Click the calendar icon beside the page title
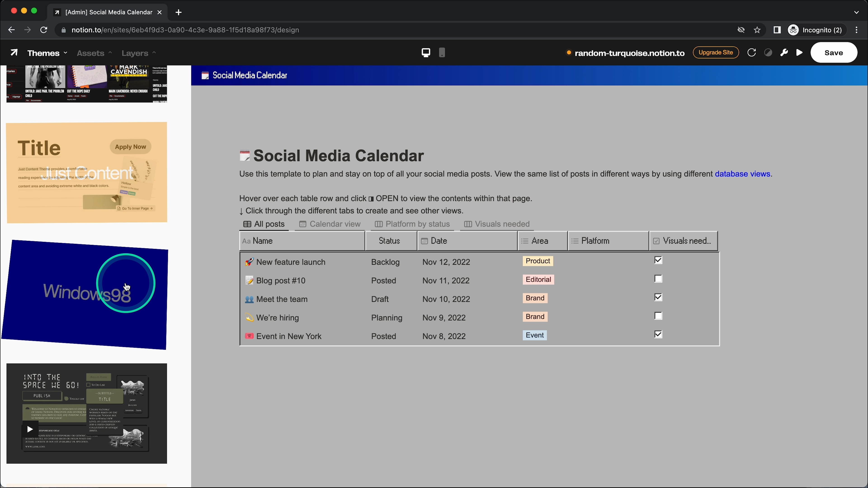 tap(245, 156)
